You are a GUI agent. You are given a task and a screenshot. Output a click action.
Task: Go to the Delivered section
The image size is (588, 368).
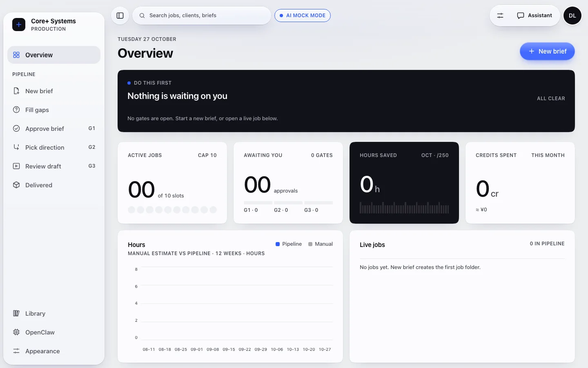(54, 185)
